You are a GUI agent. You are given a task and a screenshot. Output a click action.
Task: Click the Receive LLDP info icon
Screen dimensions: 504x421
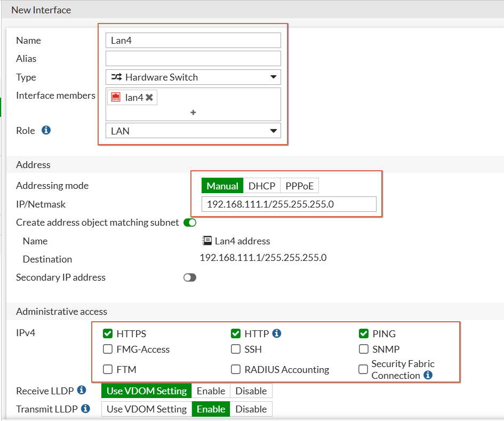pyautogui.click(x=82, y=390)
